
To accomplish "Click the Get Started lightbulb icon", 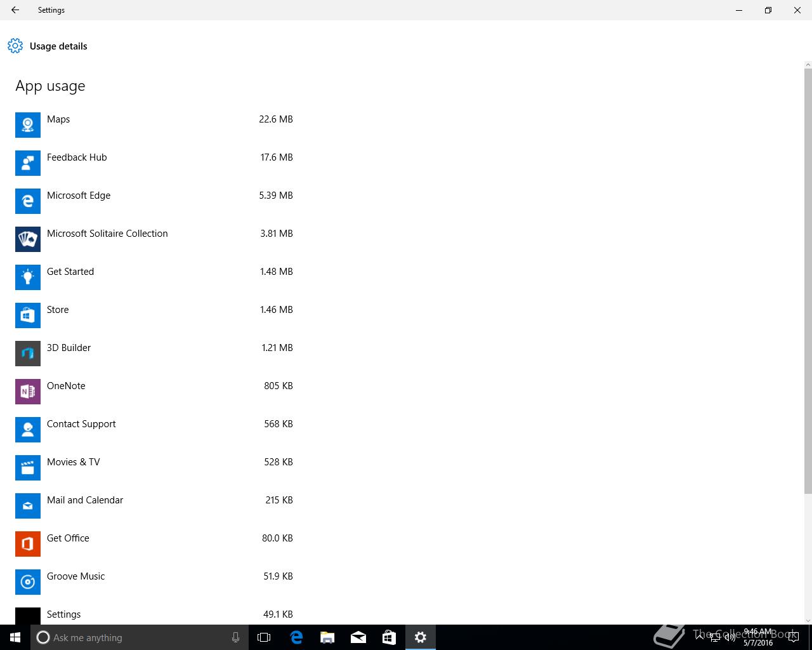I will pyautogui.click(x=28, y=277).
